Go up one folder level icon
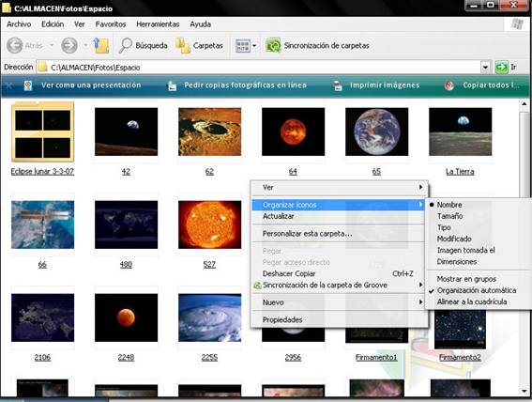 101,45
